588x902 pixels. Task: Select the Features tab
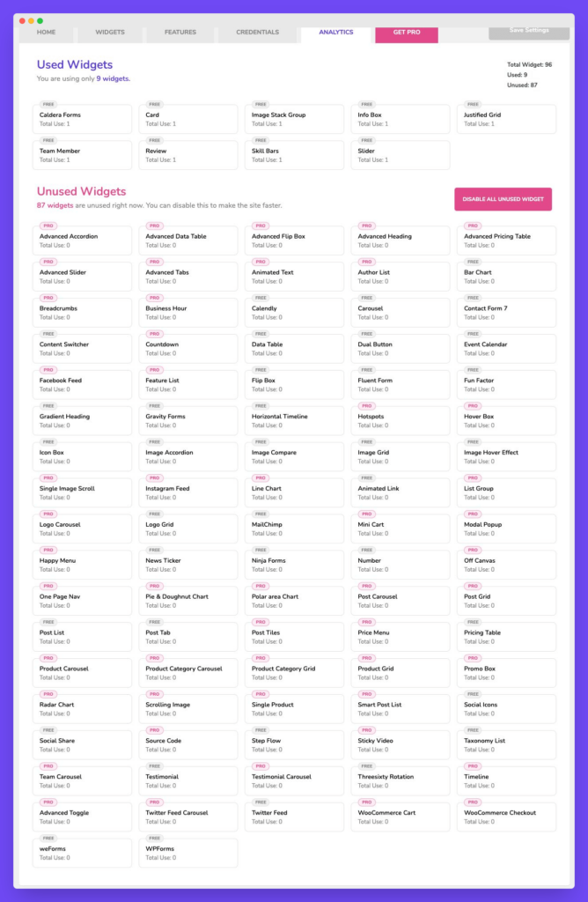pyautogui.click(x=180, y=32)
